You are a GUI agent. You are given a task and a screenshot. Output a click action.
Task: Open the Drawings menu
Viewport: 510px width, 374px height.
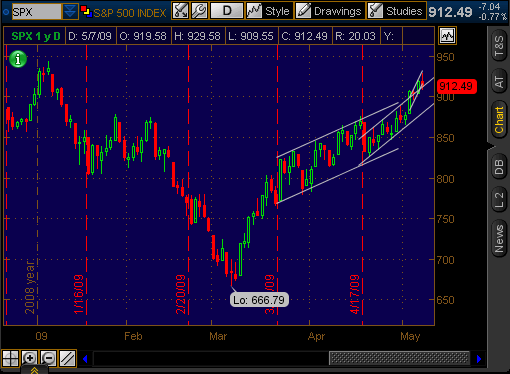coord(330,11)
